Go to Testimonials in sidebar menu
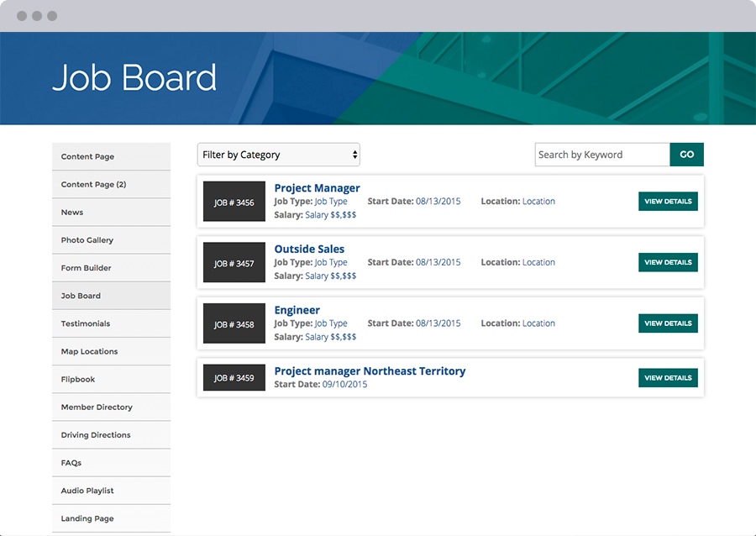 86,323
